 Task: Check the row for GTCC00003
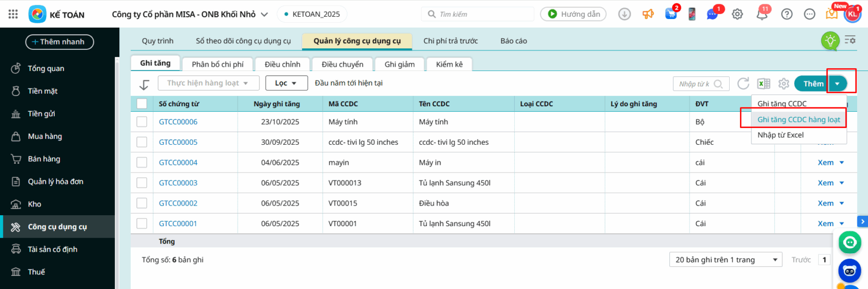pyautogui.click(x=142, y=183)
